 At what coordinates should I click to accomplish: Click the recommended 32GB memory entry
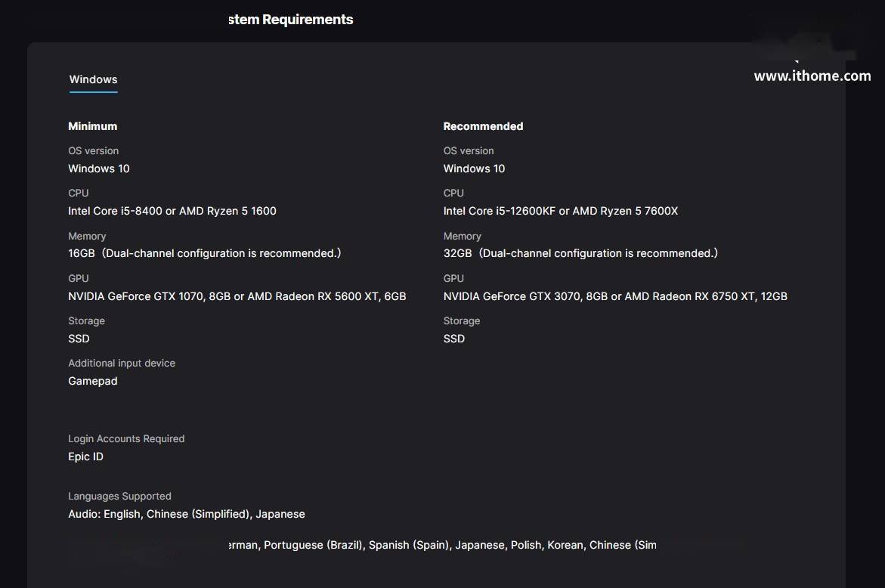pos(580,253)
